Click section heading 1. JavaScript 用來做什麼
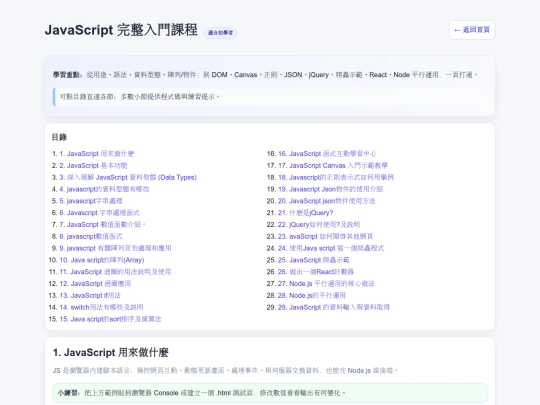Viewport: 540px width, 405px height. point(111,352)
